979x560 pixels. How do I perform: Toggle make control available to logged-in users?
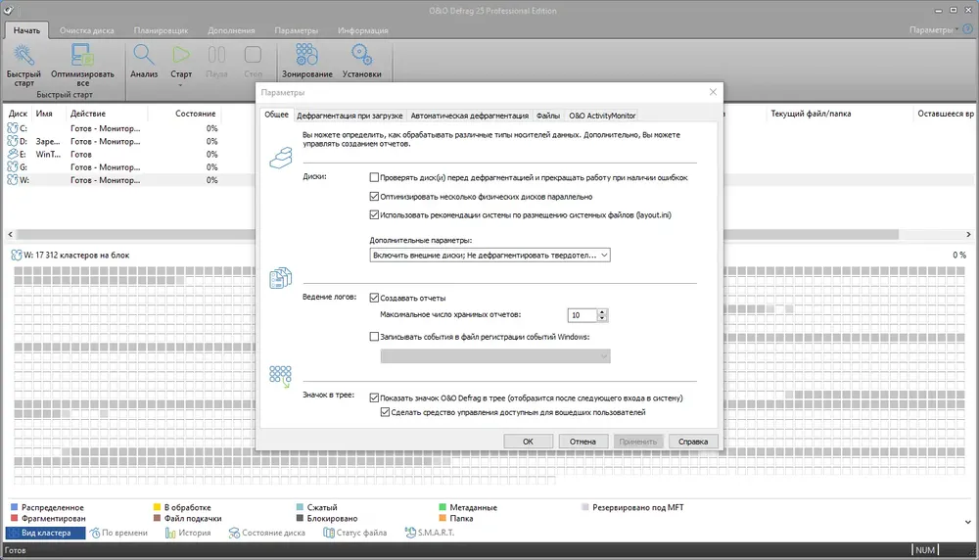[385, 412]
